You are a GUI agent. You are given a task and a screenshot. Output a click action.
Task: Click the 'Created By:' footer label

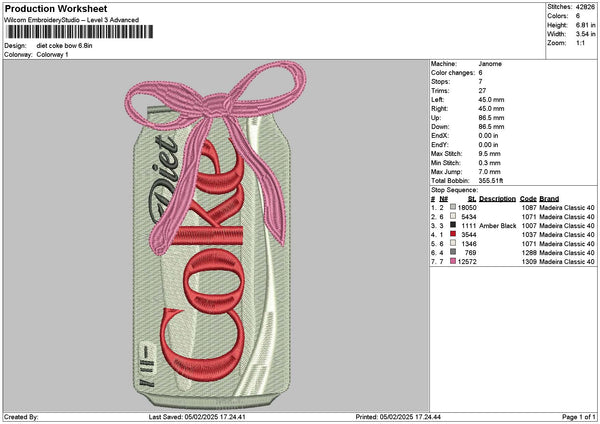tap(21, 417)
